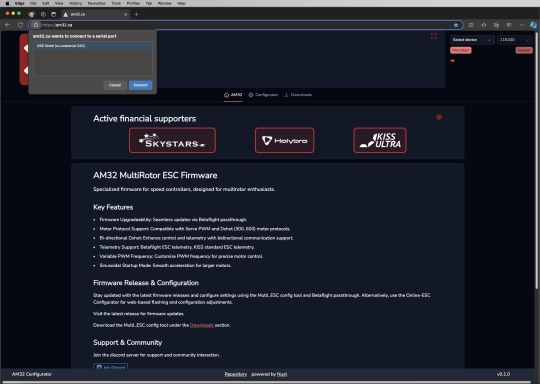
Task: Toggle the favourite star in address bar
Action: 456,25
